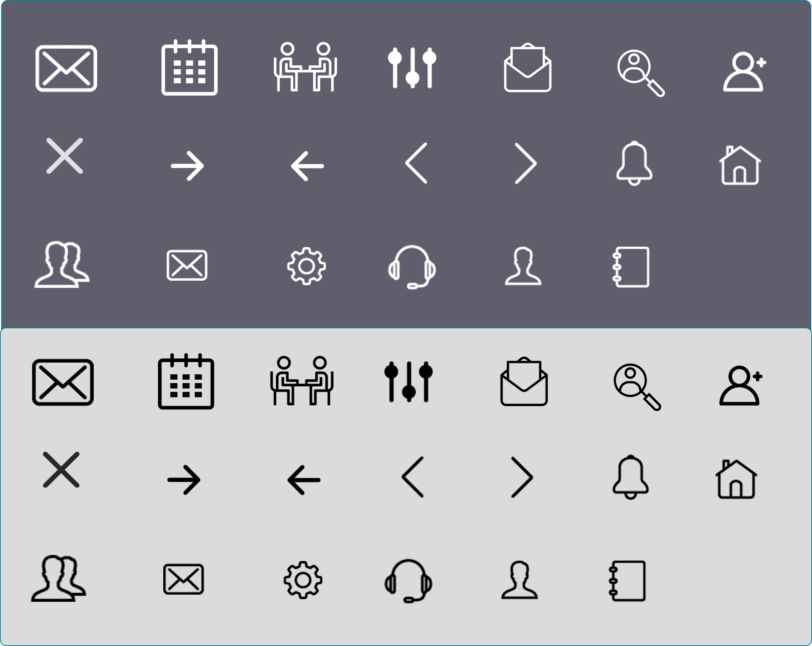
Task: Click the white sliders settings icon
Action: (412, 68)
